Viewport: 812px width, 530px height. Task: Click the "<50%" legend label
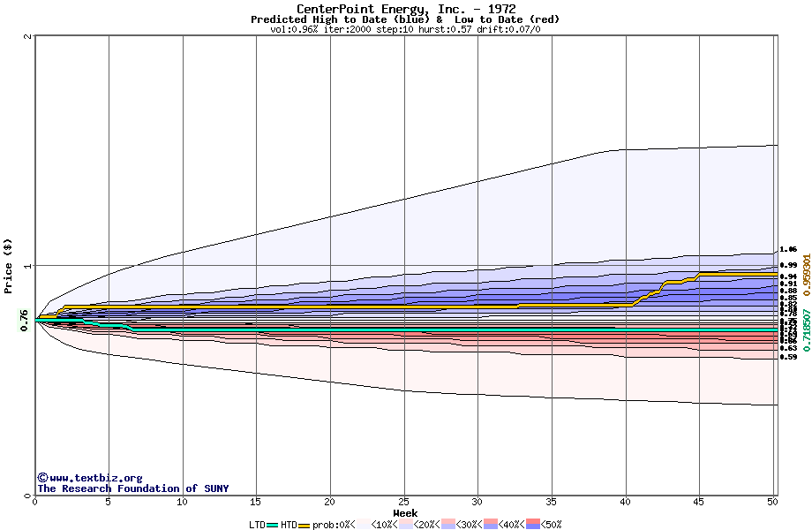point(552,525)
